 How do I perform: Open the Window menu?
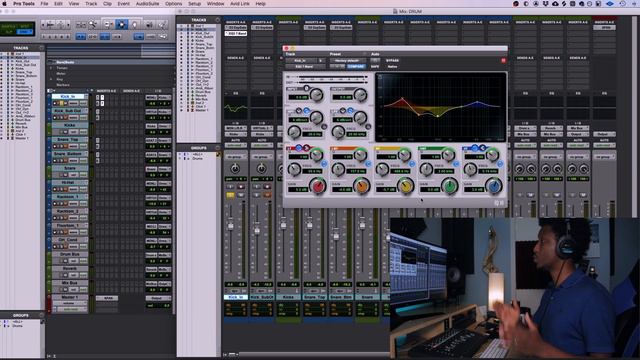click(215, 4)
